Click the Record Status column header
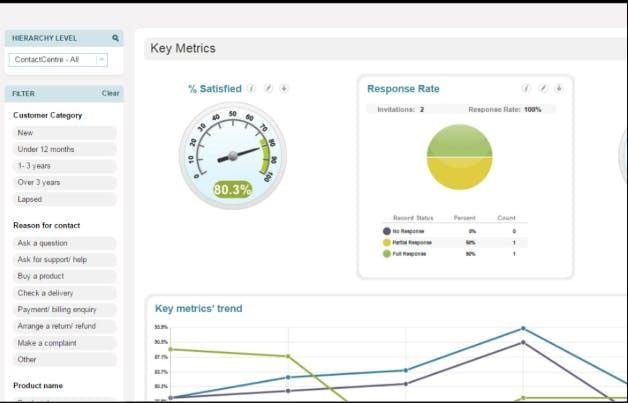628x403 pixels. [x=413, y=218]
